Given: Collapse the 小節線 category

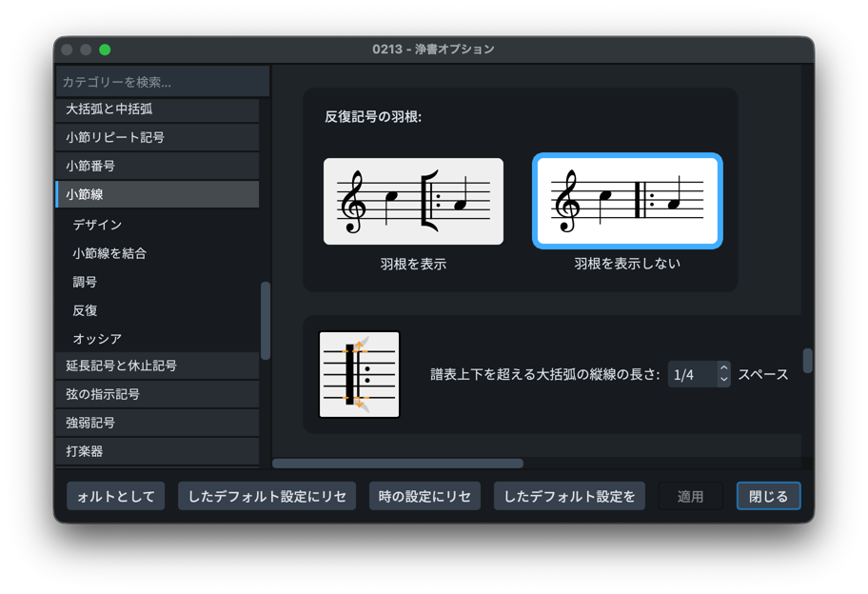Looking at the screenshot, I should 157,195.
